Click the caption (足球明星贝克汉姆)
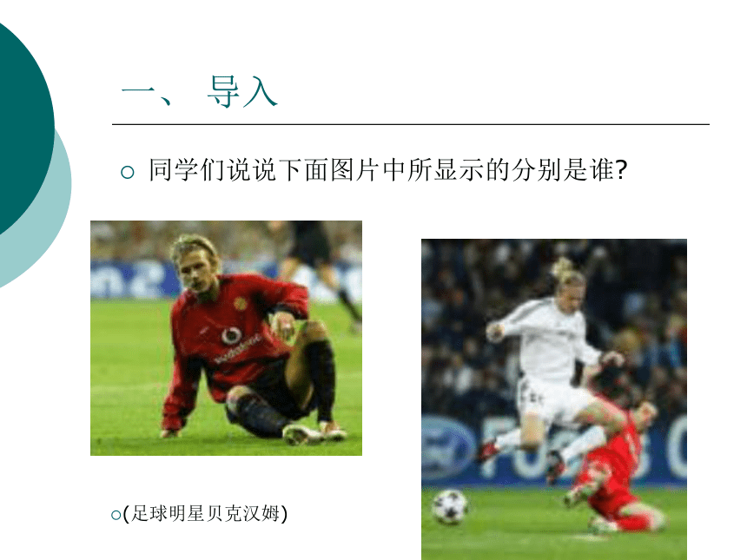 205,514
